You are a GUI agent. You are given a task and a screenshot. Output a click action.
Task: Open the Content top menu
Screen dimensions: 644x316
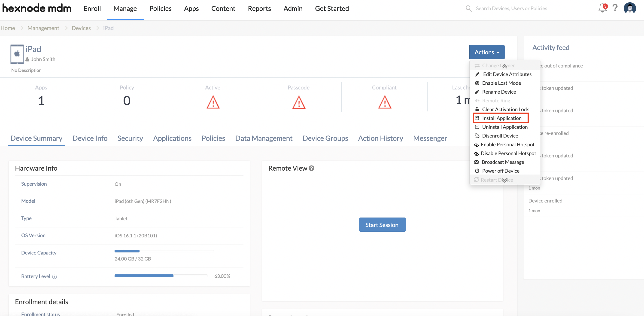click(223, 9)
